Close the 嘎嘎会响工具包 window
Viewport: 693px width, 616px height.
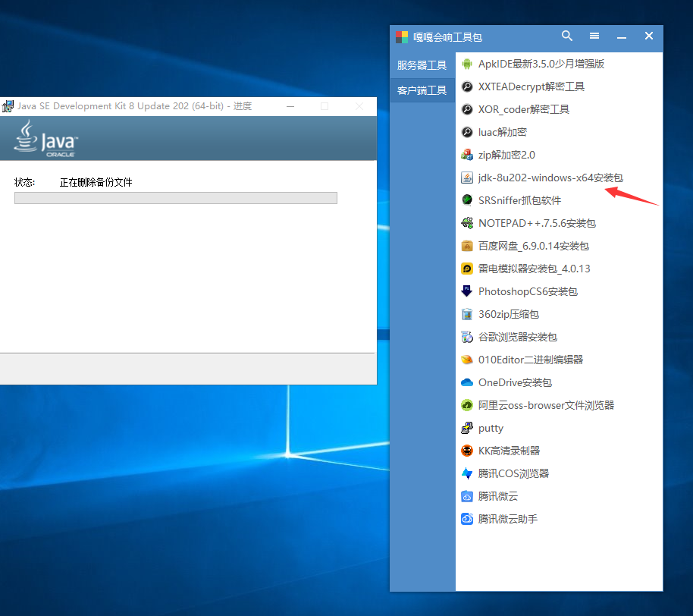tap(649, 36)
